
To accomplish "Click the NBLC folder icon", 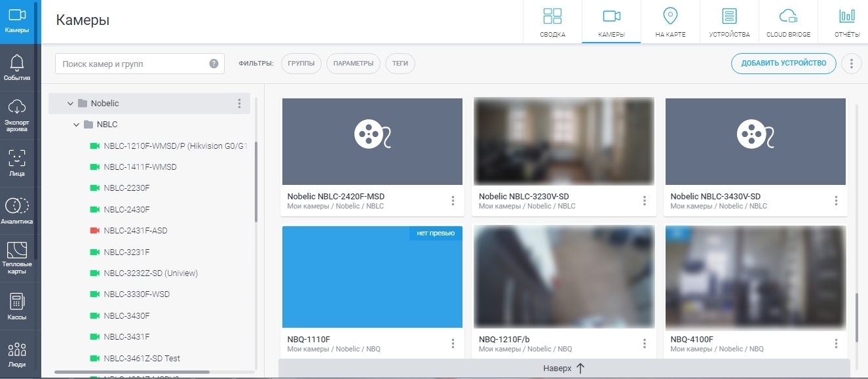I will tap(88, 125).
